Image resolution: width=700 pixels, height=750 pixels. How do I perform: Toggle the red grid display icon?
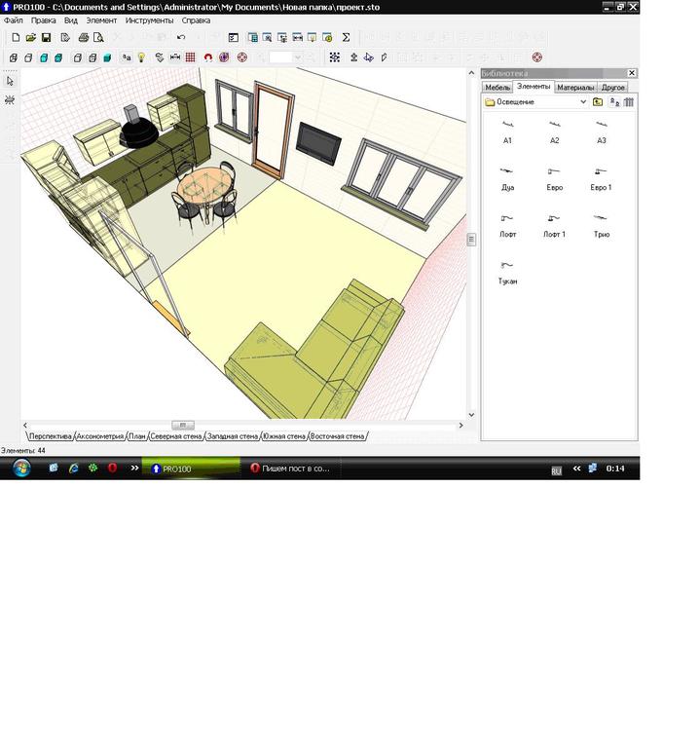[191, 57]
